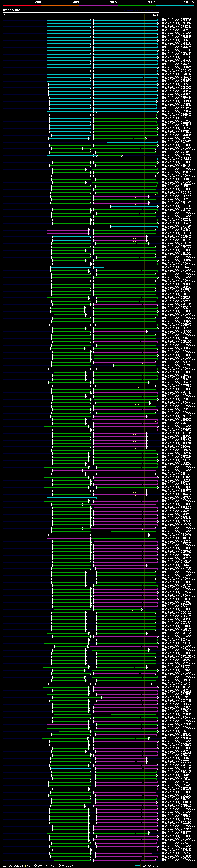Select the UniRef100_A7R0J1 label
197x868 pixels.
[176, 77]
